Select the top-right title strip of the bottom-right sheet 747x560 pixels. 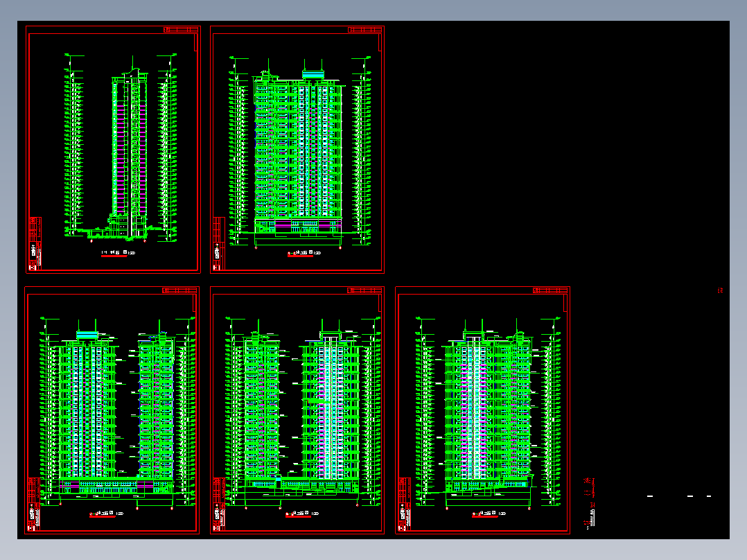[x=550, y=290]
